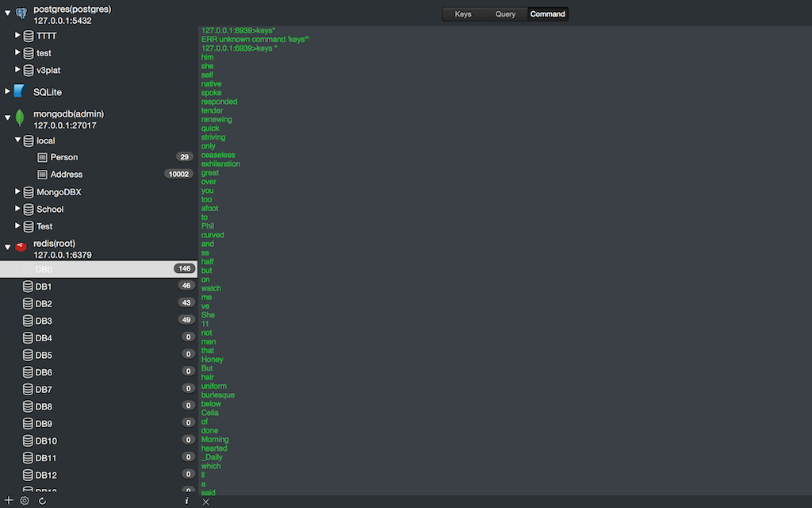
Task: Collapse the local database node
Action: pos(17,140)
